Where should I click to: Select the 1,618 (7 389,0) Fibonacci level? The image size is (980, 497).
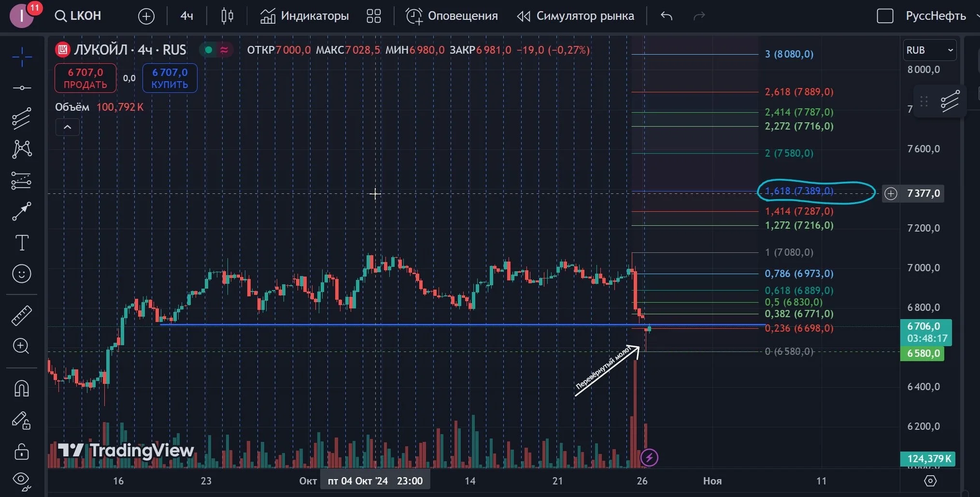tap(799, 191)
